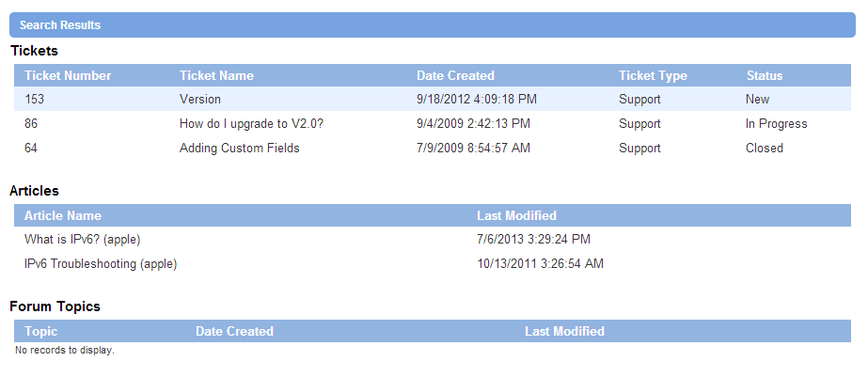Sort tickets by Status column header
868x377 pixels.
coord(765,75)
